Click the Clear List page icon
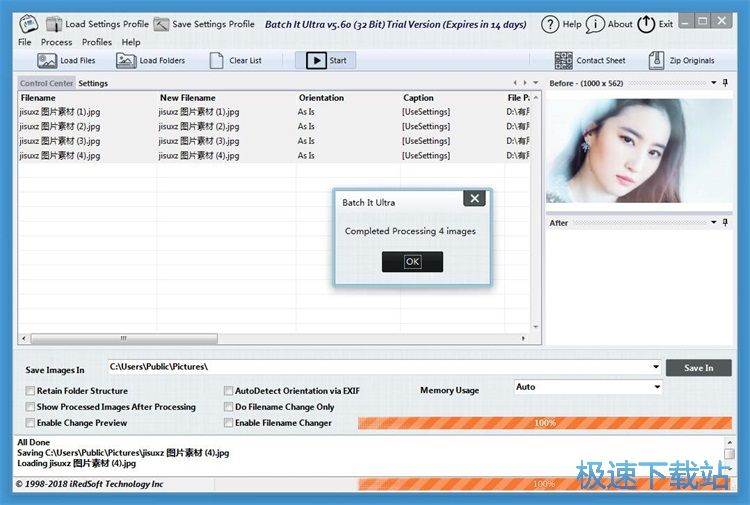750x505 pixels. (x=216, y=61)
